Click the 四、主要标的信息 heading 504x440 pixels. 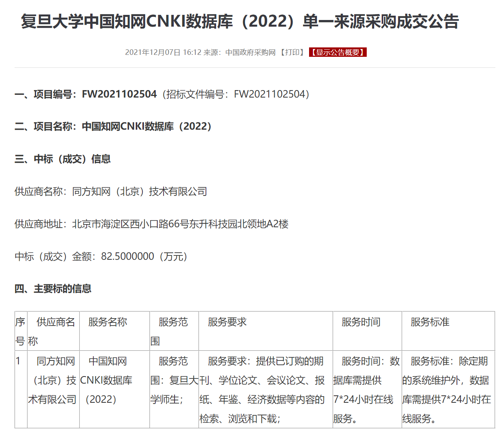(x=53, y=289)
